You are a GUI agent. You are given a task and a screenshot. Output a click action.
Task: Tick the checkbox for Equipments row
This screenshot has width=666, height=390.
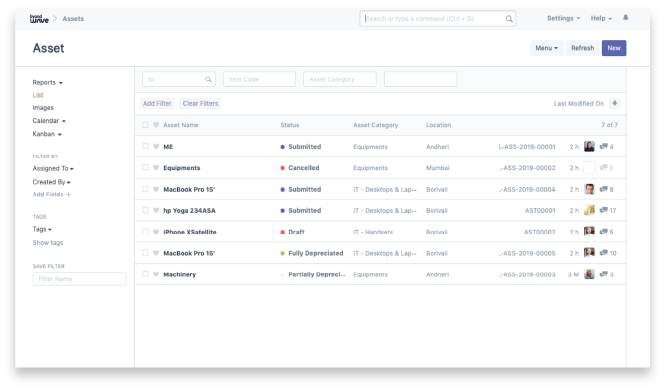coord(145,167)
